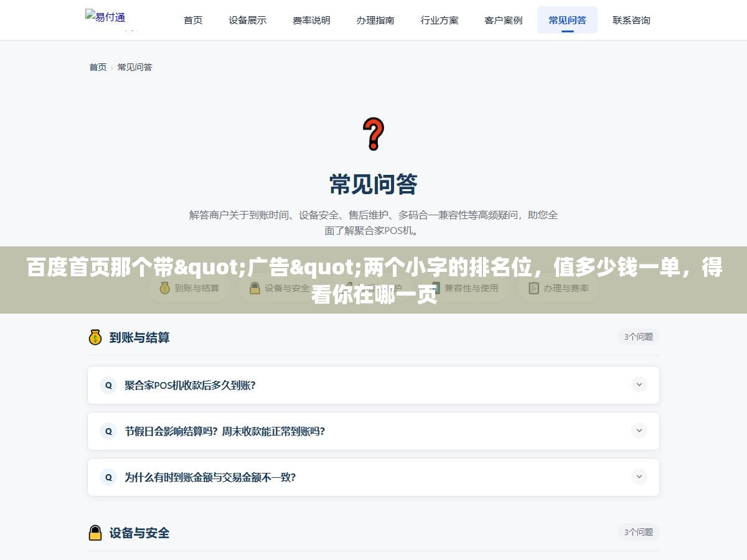Viewport: 747px width, 560px height.
Task: Open the 首页 navigation item
Action: [193, 20]
